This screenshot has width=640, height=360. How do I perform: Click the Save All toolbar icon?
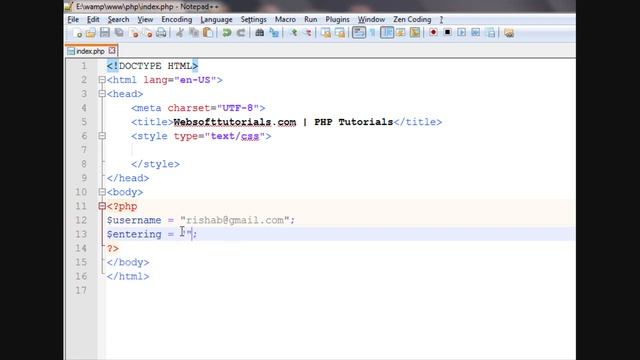point(119,33)
